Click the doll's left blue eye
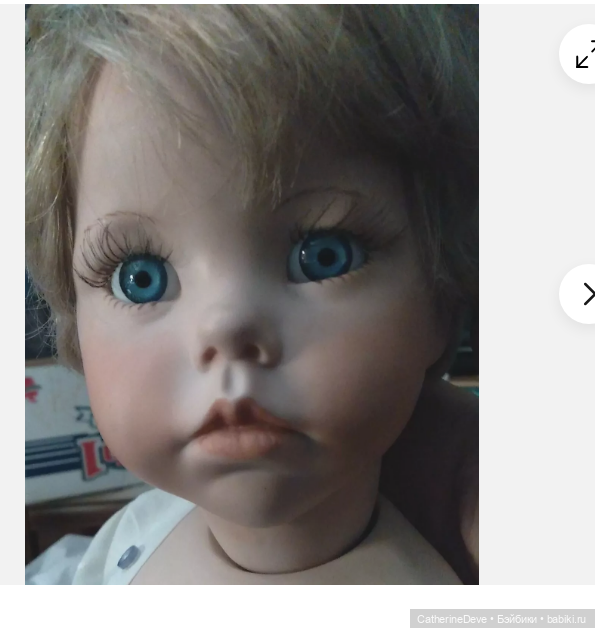Image resolution: width=595 pixels, height=628 pixels. click(x=143, y=280)
